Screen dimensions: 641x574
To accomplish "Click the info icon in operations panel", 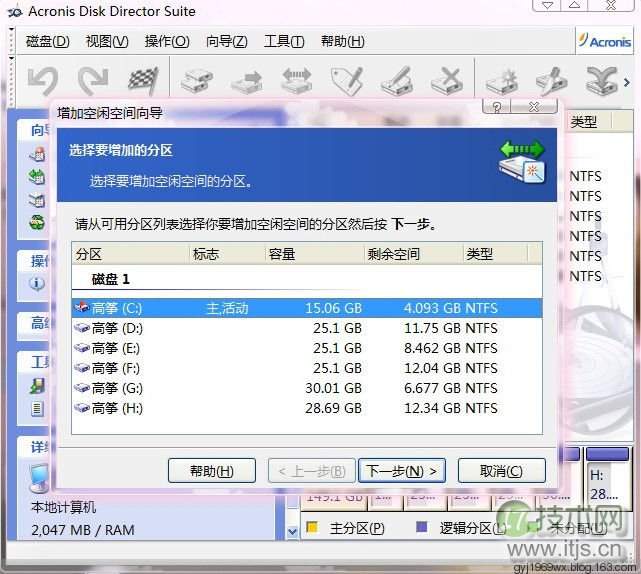I will [37, 283].
